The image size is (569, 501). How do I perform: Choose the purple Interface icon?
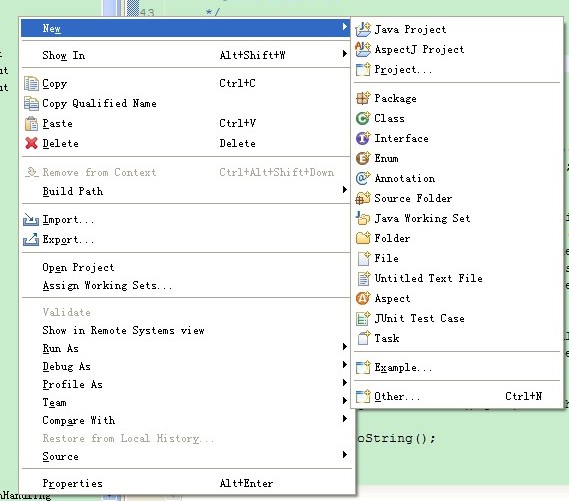[363, 138]
